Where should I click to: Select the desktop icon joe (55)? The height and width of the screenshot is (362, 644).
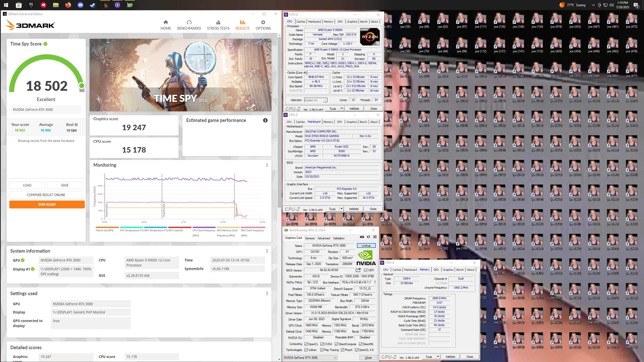pos(405,21)
